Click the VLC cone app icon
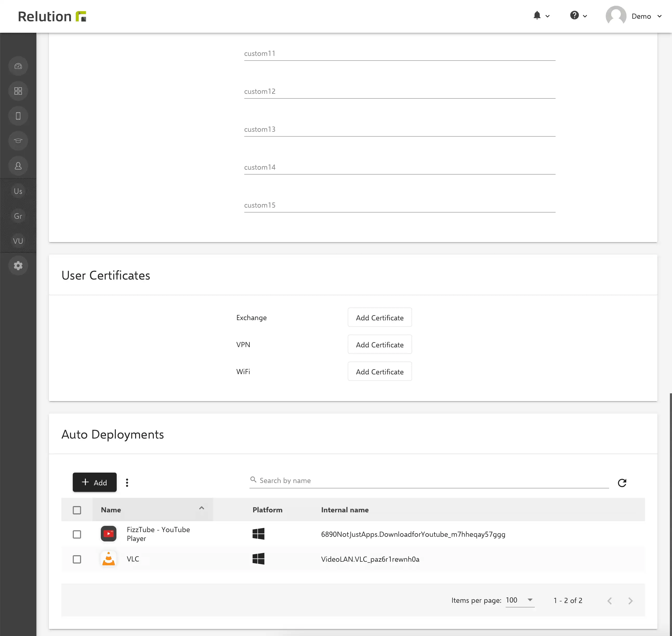 pyautogui.click(x=109, y=559)
